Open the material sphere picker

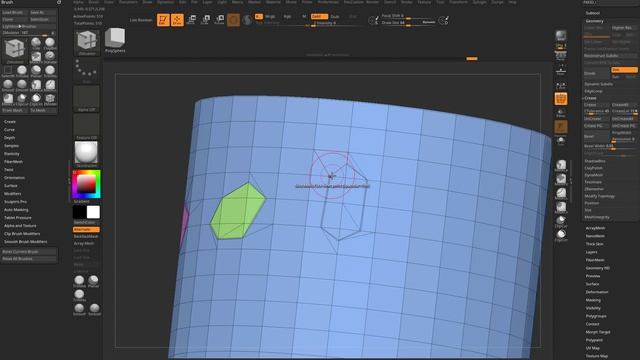[x=86, y=154]
